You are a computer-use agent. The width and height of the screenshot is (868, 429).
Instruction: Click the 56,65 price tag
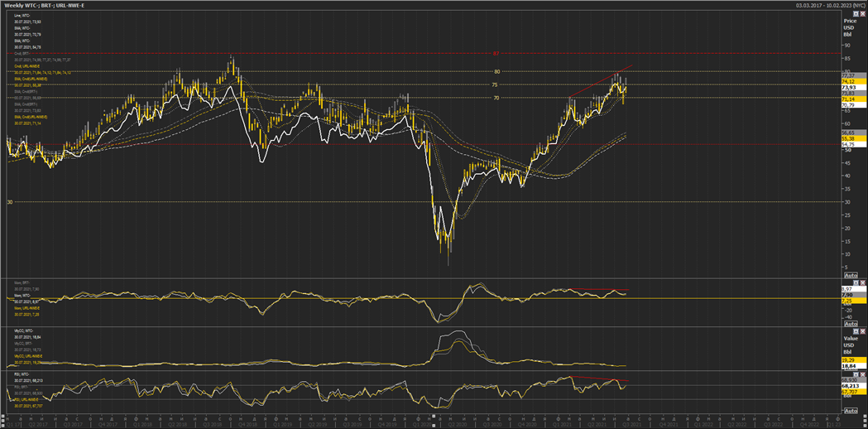click(x=854, y=133)
